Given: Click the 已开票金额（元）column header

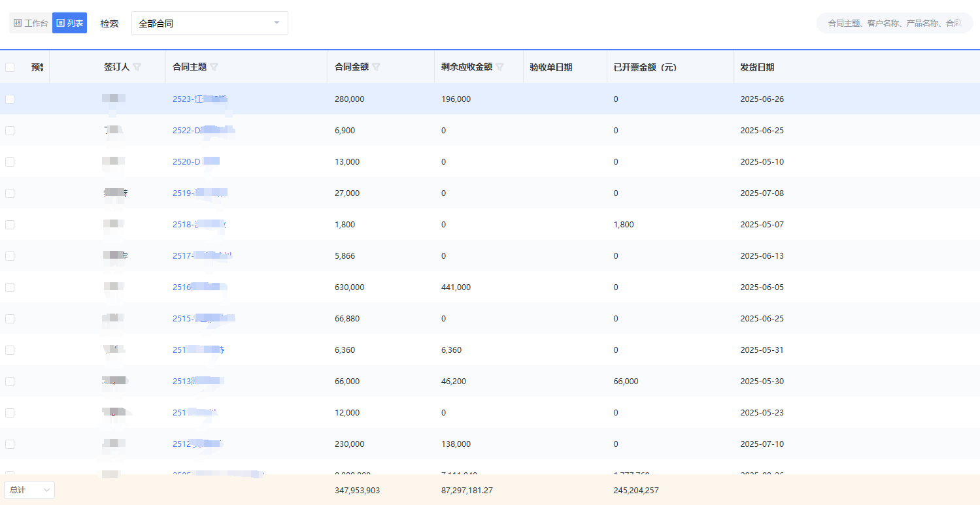Looking at the screenshot, I should [645, 67].
